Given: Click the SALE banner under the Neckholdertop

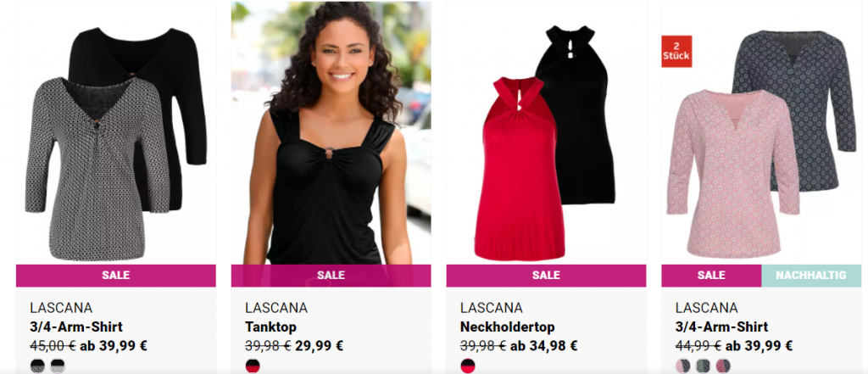Looking at the screenshot, I should [x=546, y=276].
